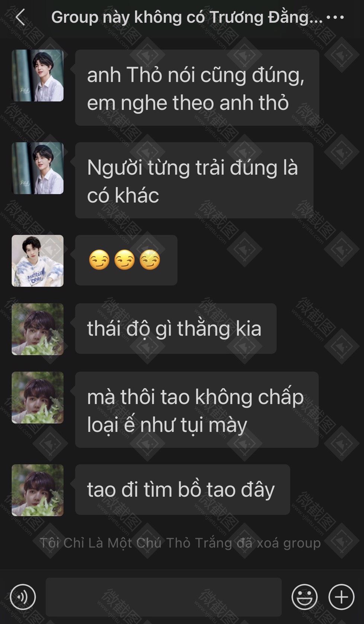Select the three smirking emoji message
This screenshot has width=364, height=624.
tap(126, 260)
